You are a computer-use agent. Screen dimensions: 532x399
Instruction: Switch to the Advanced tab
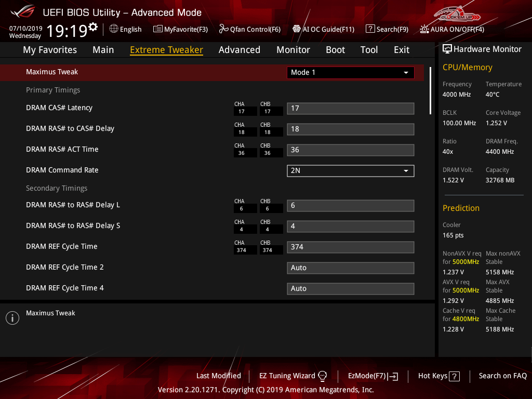239,50
